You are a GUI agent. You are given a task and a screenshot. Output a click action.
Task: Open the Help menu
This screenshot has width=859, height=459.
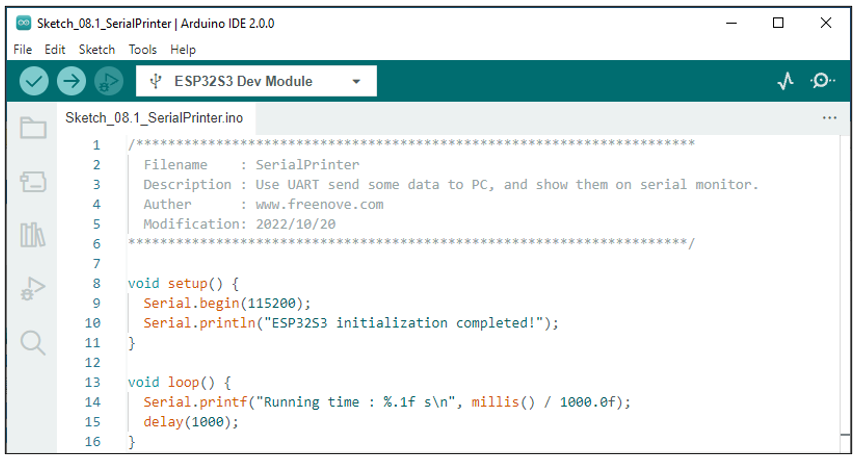(x=183, y=49)
